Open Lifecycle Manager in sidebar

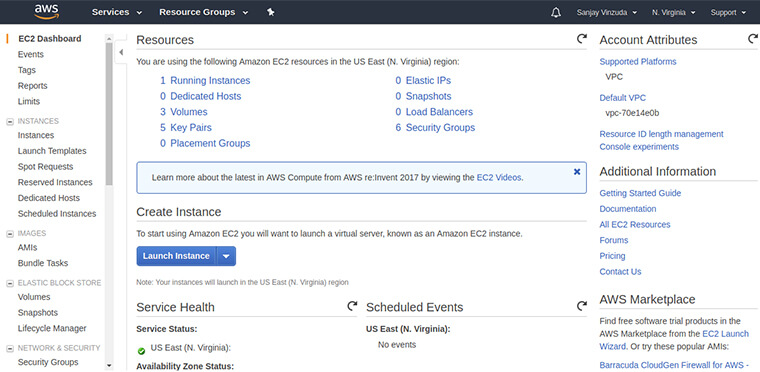point(52,328)
